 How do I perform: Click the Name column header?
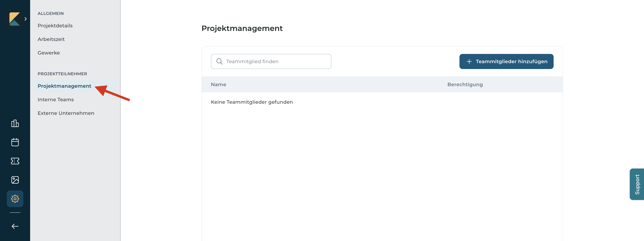[218, 85]
